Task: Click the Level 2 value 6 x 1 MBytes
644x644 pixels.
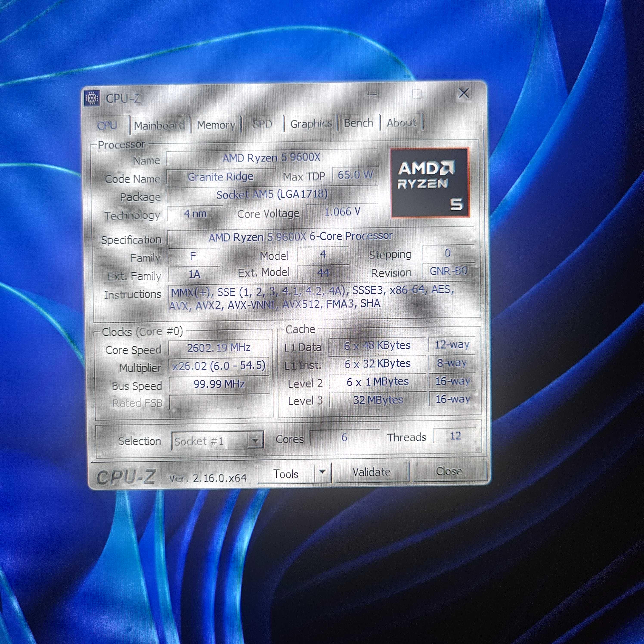Action: pyautogui.click(x=378, y=382)
